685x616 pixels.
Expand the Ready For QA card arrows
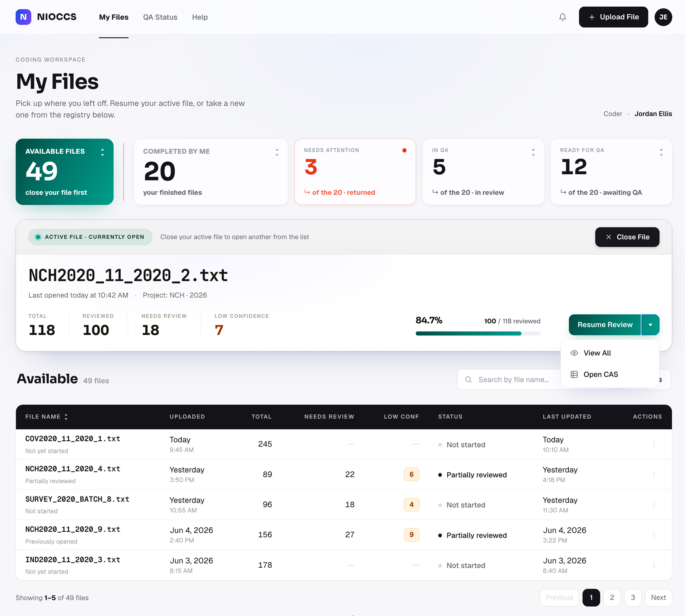[661, 152]
